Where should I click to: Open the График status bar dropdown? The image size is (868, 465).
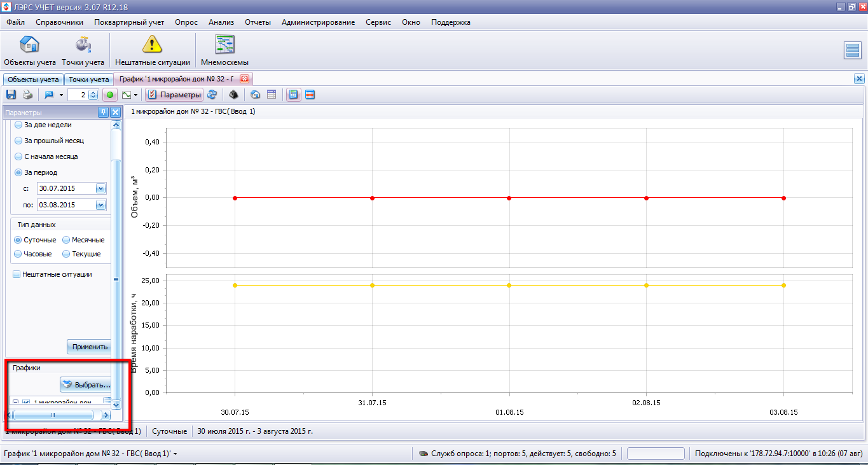(x=175, y=454)
